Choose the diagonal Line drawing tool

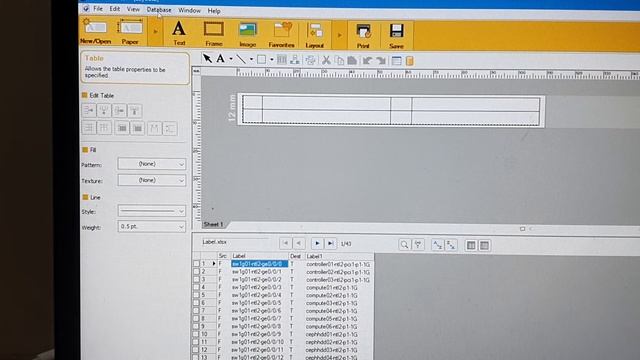pyautogui.click(x=241, y=59)
